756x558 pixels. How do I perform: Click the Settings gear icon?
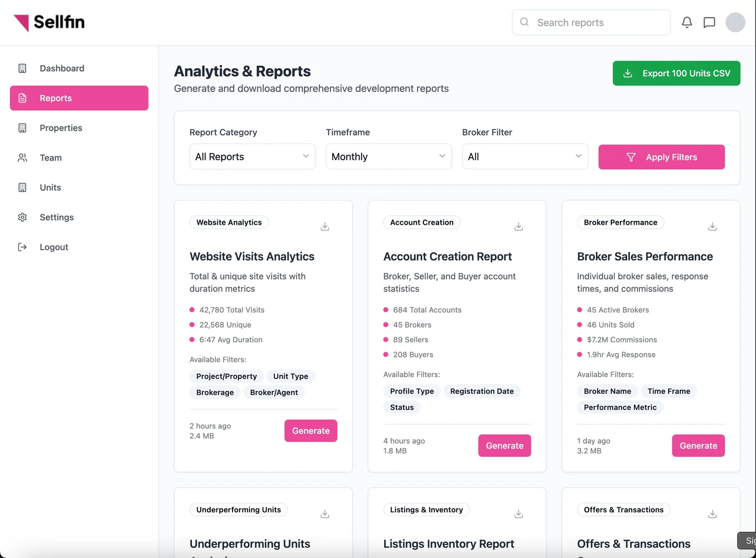pos(22,217)
